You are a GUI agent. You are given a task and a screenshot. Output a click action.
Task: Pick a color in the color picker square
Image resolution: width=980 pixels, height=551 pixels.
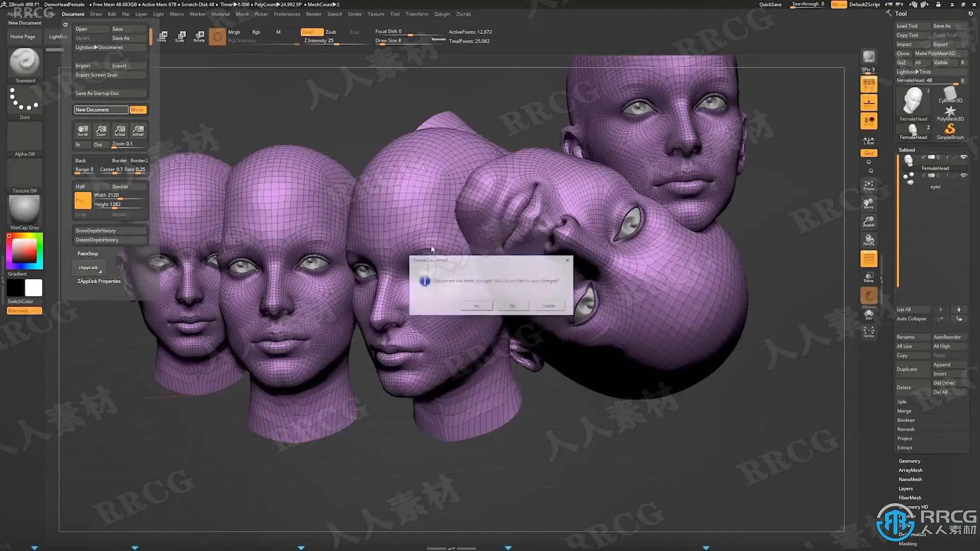click(24, 251)
